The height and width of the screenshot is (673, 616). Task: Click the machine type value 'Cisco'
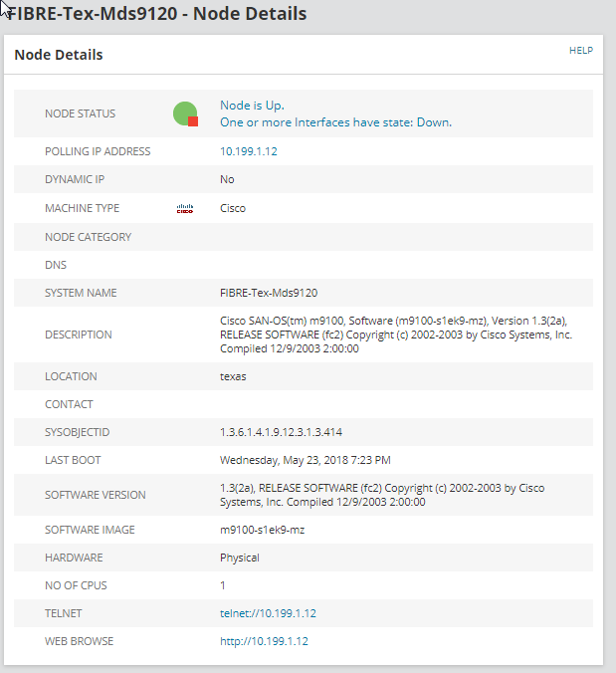[x=233, y=208]
